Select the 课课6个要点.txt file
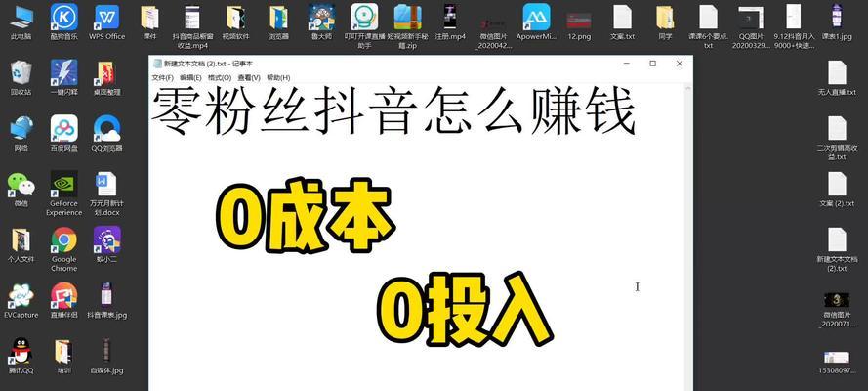This screenshot has height=391, width=868. pos(708,26)
